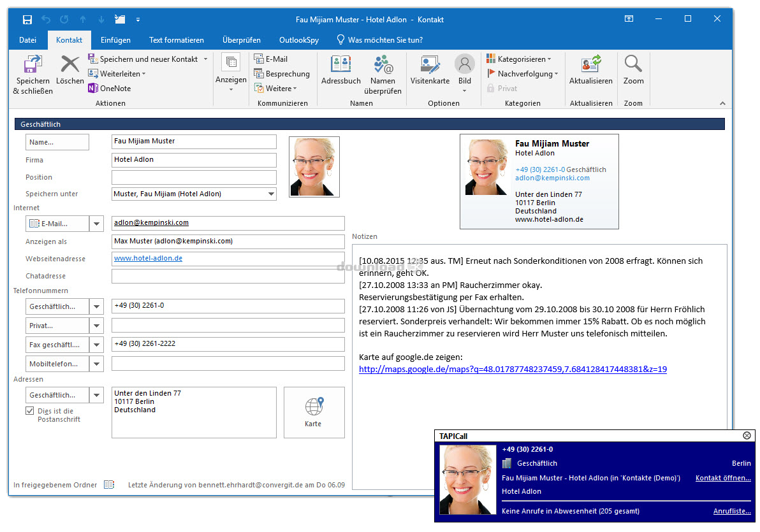Click Namen überprüfen
This screenshot has width=760, height=532.
tap(383, 74)
